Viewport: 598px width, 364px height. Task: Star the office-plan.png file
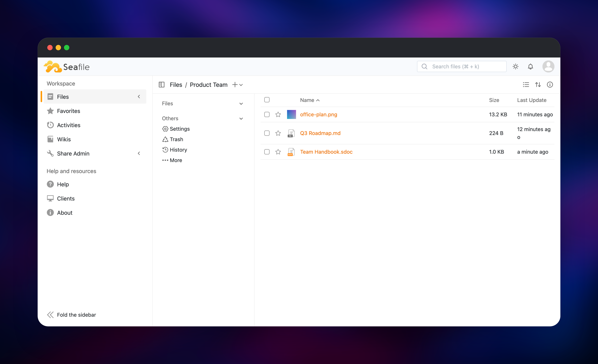(278, 115)
